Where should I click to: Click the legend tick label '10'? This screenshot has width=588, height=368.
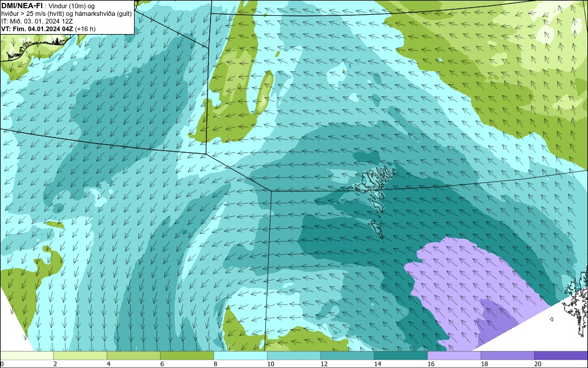pyautogui.click(x=270, y=364)
